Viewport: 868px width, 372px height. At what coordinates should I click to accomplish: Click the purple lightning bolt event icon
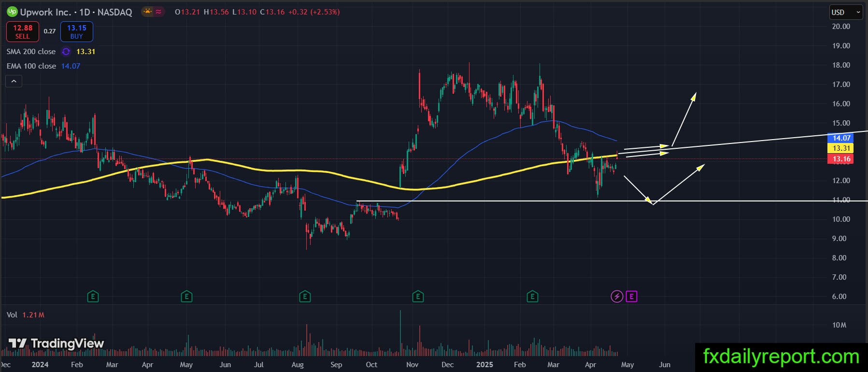pos(617,296)
